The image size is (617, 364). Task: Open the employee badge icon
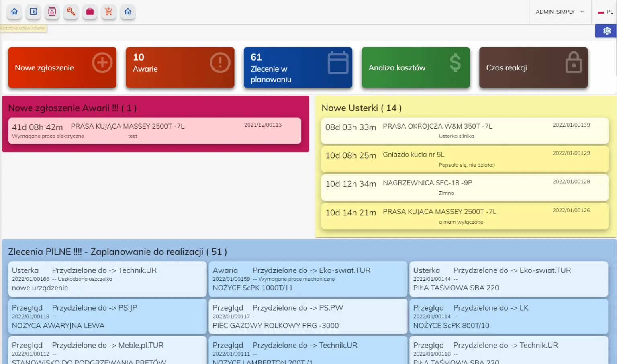pos(52,12)
